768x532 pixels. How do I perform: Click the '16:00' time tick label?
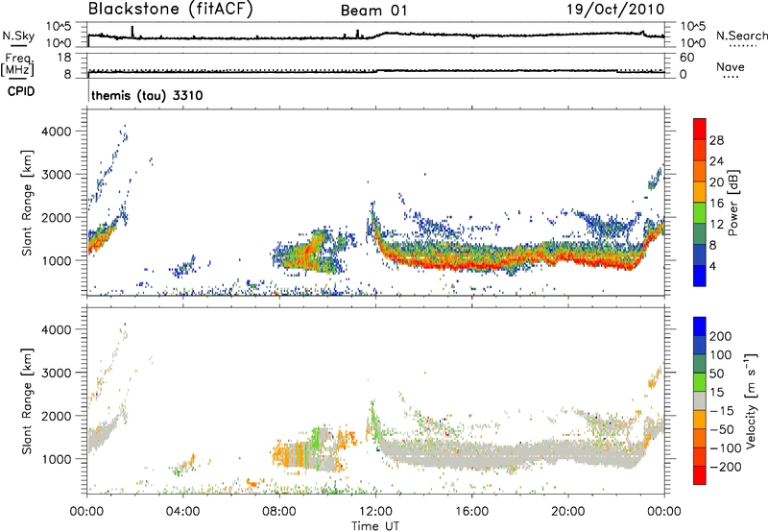click(471, 512)
